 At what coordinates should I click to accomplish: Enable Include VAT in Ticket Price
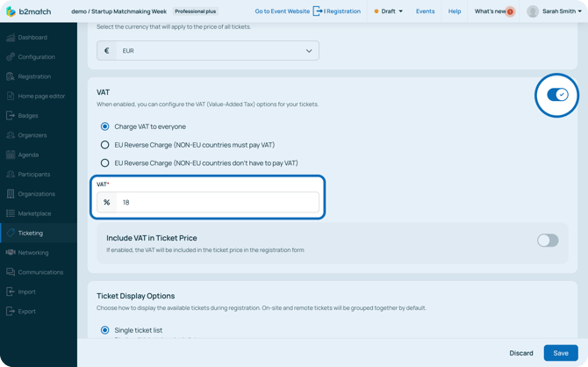pos(547,241)
